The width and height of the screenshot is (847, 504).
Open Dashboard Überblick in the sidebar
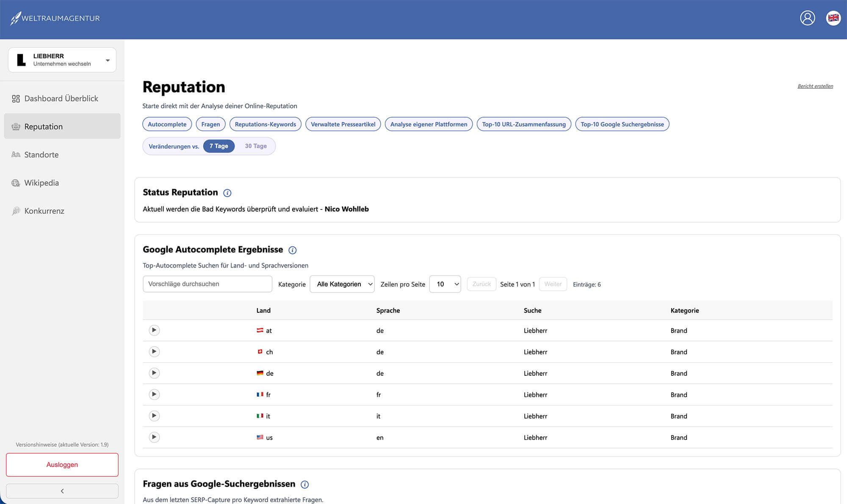point(62,99)
